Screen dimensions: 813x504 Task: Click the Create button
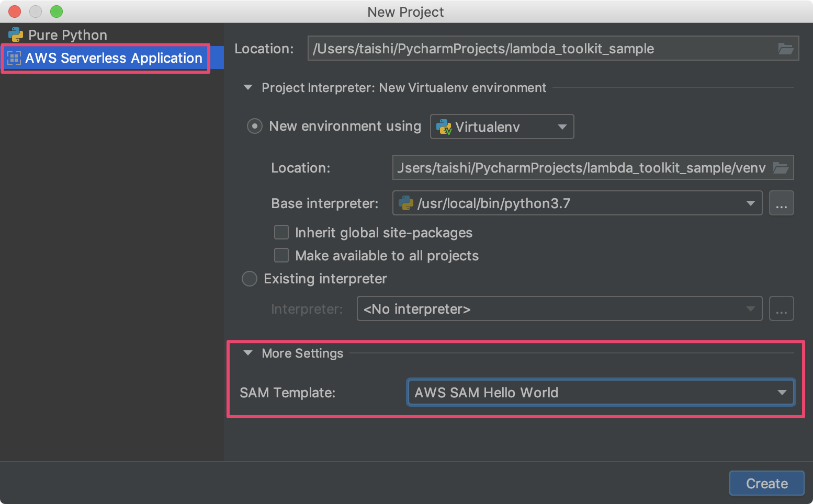coord(766,483)
